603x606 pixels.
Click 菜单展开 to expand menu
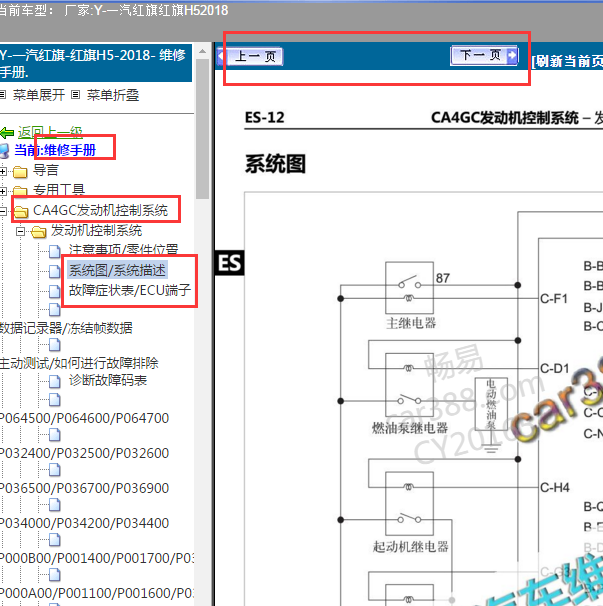coord(39,95)
